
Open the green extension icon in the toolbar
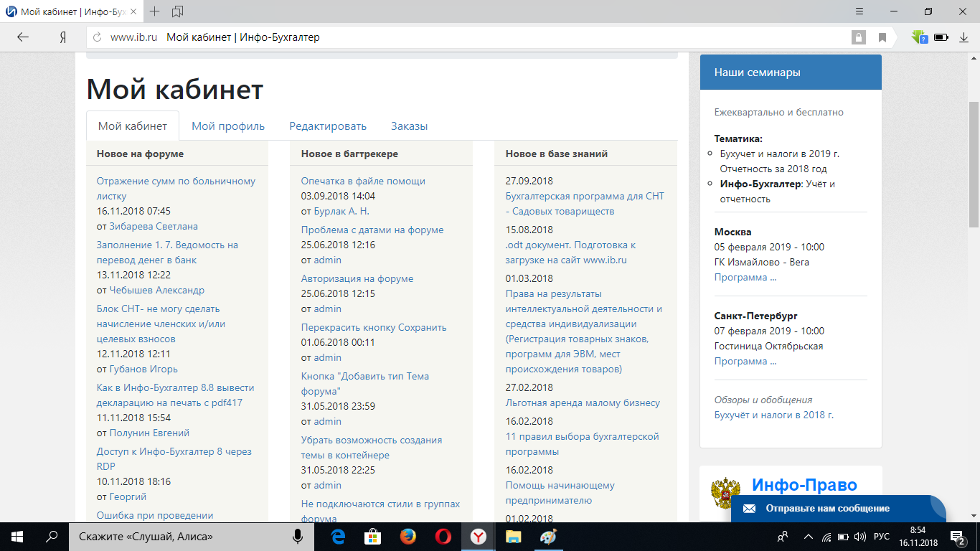[x=919, y=37]
